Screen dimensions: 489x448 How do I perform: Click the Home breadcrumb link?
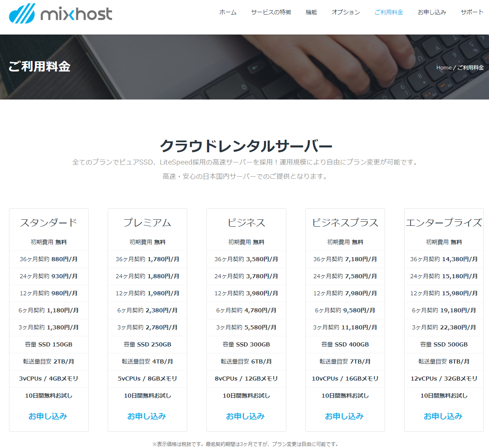(444, 68)
